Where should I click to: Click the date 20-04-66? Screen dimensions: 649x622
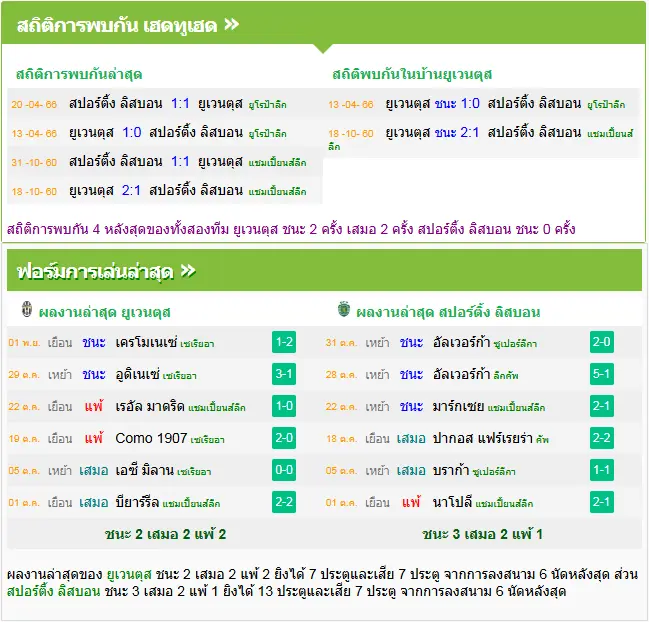point(34,104)
